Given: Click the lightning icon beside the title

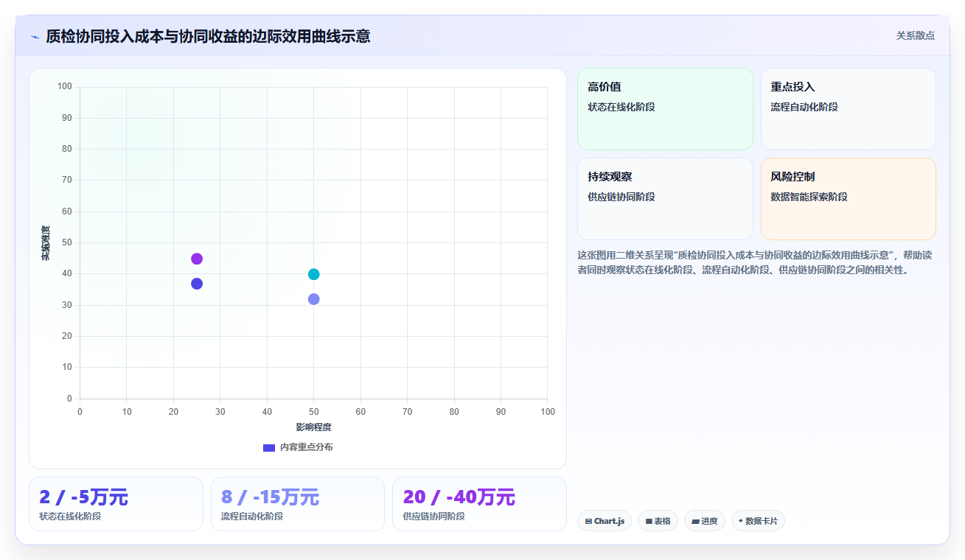Looking at the screenshot, I should point(35,36).
